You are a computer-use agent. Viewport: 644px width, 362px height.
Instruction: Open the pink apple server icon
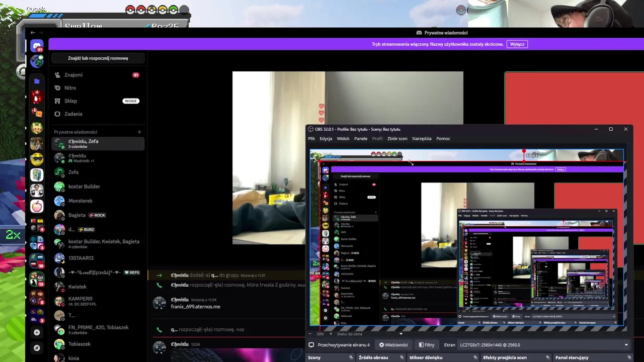point(37,206)
